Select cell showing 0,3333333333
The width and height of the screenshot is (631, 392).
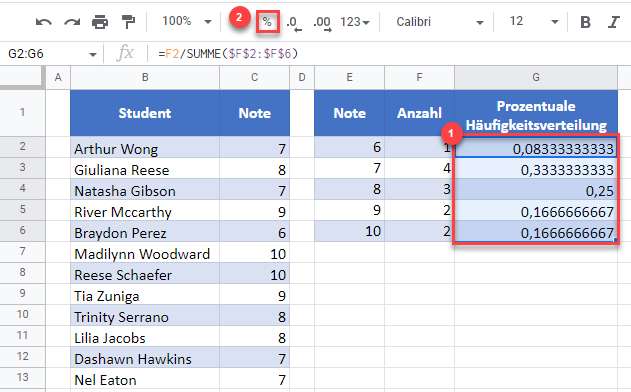coord(536,168)
